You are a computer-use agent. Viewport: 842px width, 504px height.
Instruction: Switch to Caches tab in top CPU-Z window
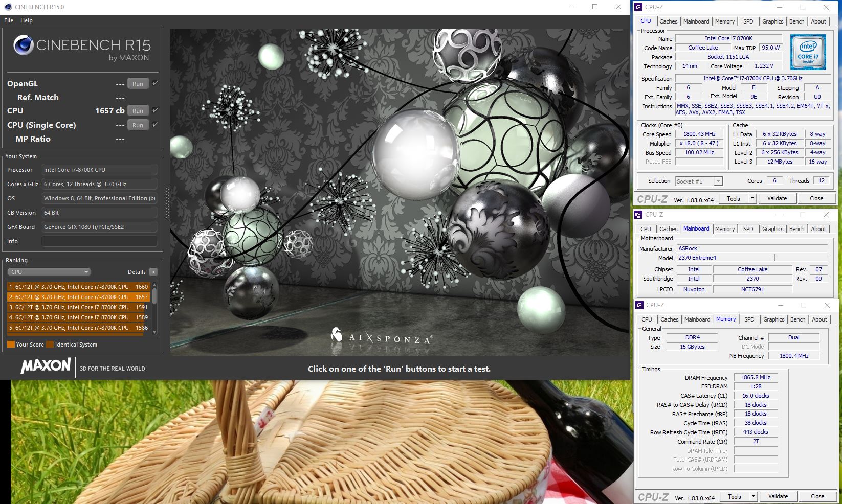[668, 21]
